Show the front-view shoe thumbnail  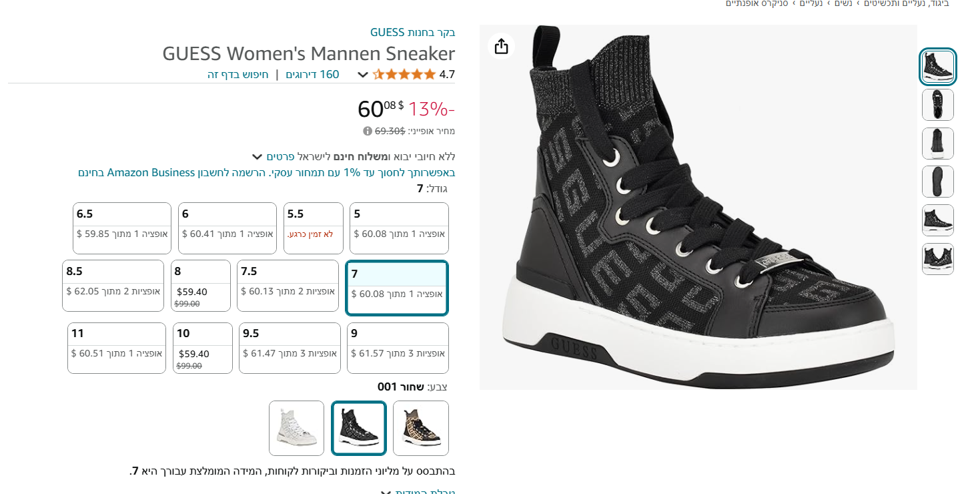click(938, 105)
